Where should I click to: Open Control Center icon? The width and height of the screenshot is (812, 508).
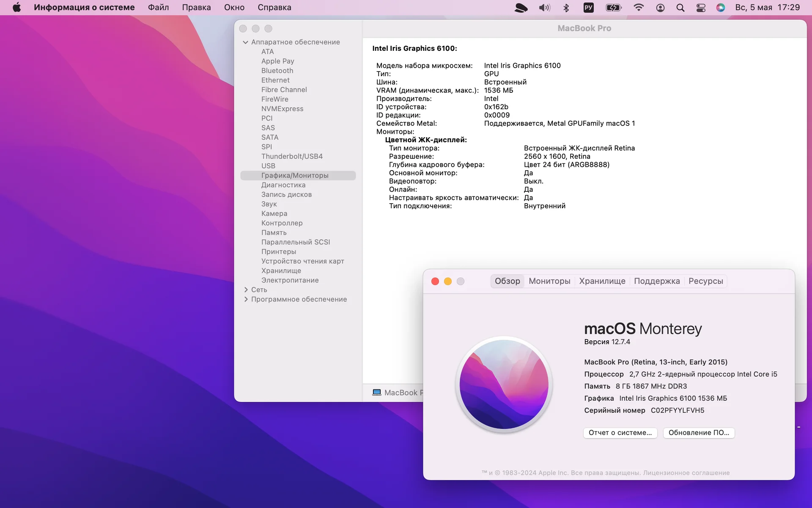pyautogui.click(x=701, y=8)
